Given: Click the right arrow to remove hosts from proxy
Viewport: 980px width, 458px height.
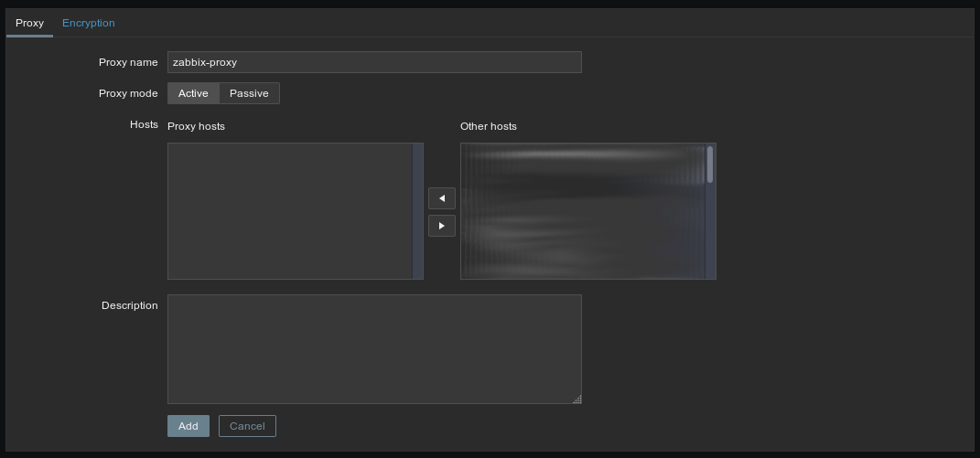Looking at the screenshot, I should 441,226.
